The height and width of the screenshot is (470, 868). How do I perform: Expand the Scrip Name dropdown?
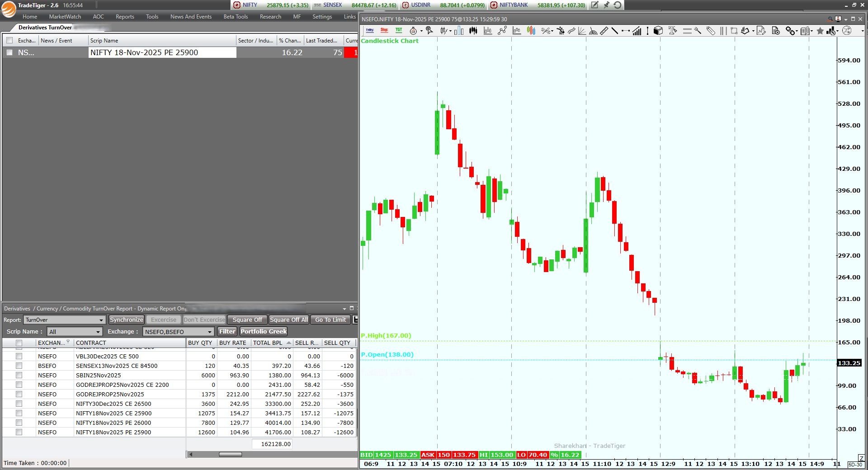pos(75,332)
